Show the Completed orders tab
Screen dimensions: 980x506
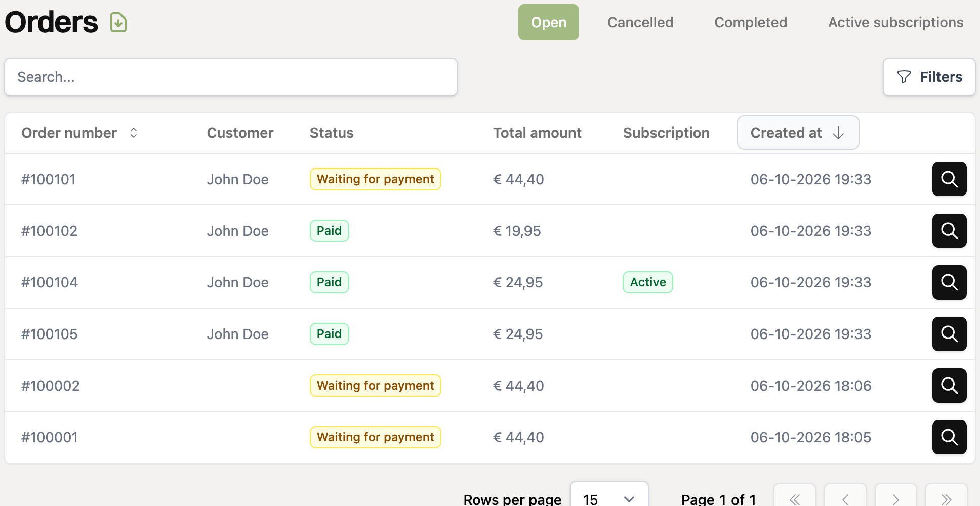click(x=751, y=22)
